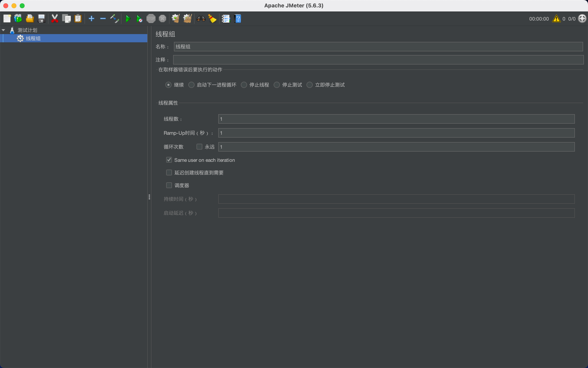Click the gray Shutdown X icon
588x368 pixels.
click(162, 18)
